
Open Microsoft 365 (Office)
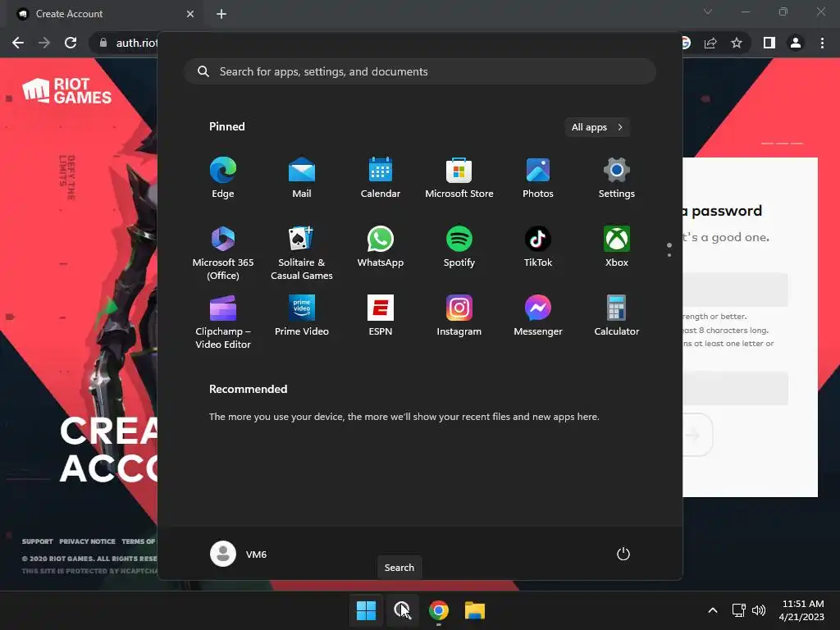(x=223, y=253)
